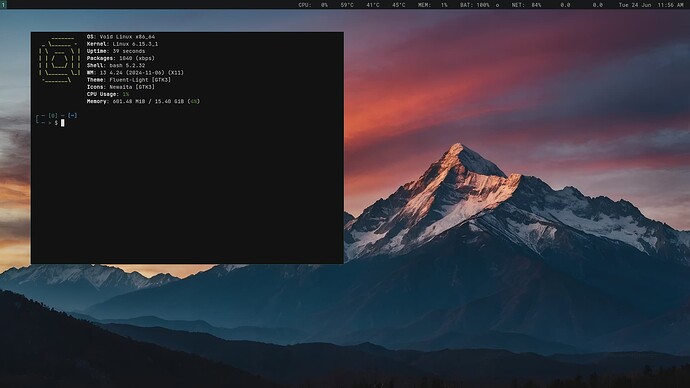
Task: Select workspace 1 in the status bar
Action: coord(3,4)
